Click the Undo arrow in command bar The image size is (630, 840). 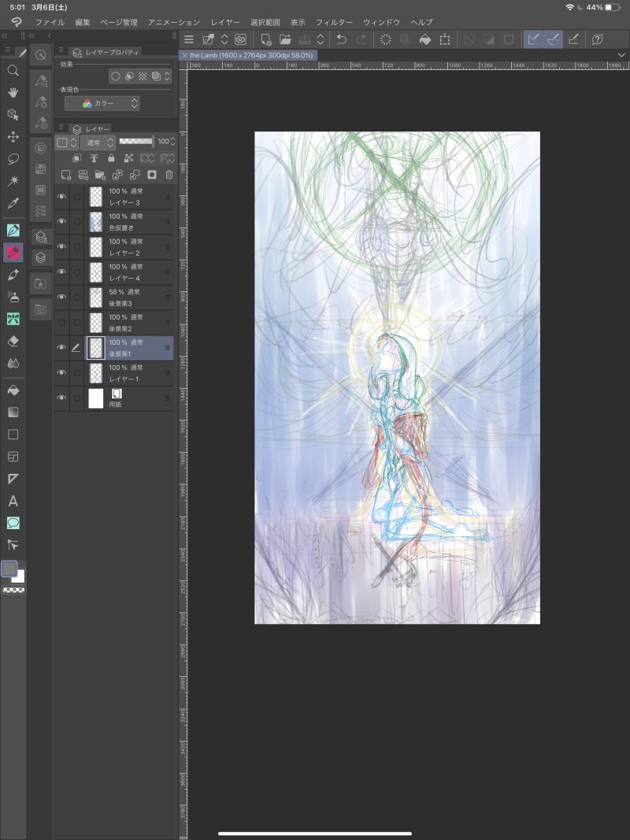341,39
